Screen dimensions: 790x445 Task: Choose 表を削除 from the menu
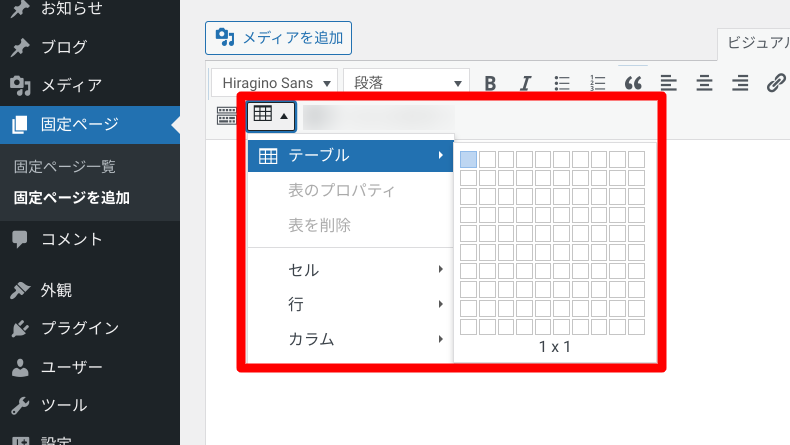coord(319,225)
